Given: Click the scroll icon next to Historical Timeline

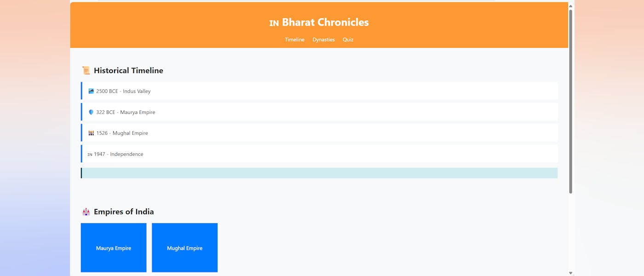Looking at the screenshot, I should [86, 70].
